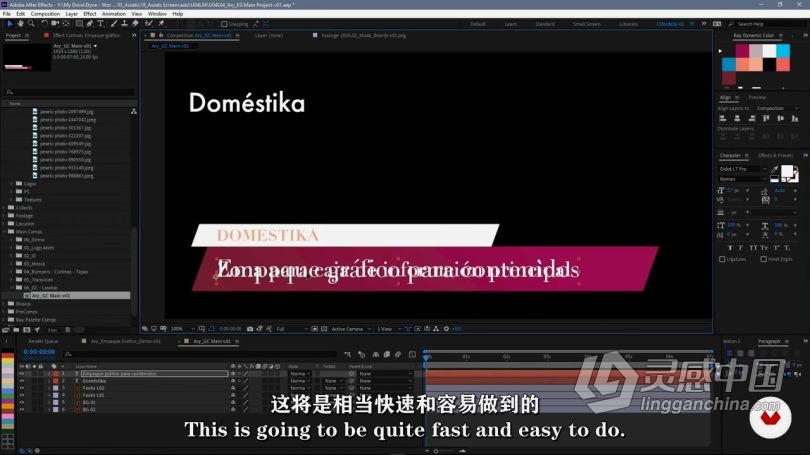810x455 pixels.
Task: Align layers to the right
Action: point(752,118)
